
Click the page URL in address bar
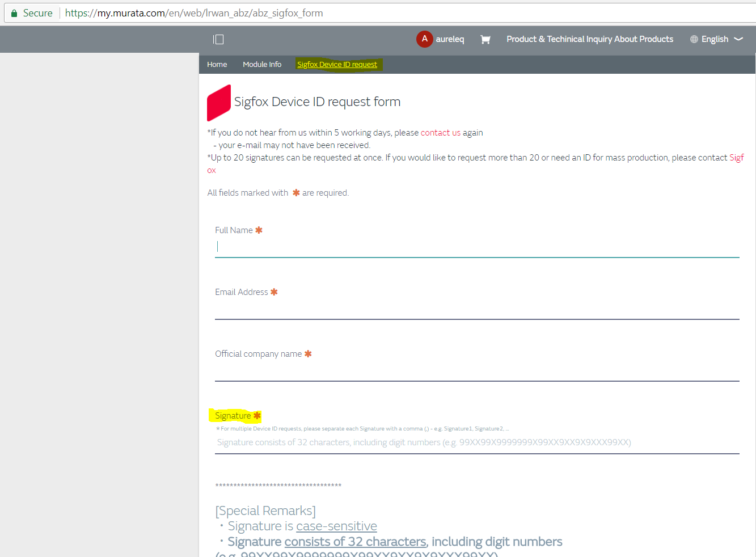(194, 13)
